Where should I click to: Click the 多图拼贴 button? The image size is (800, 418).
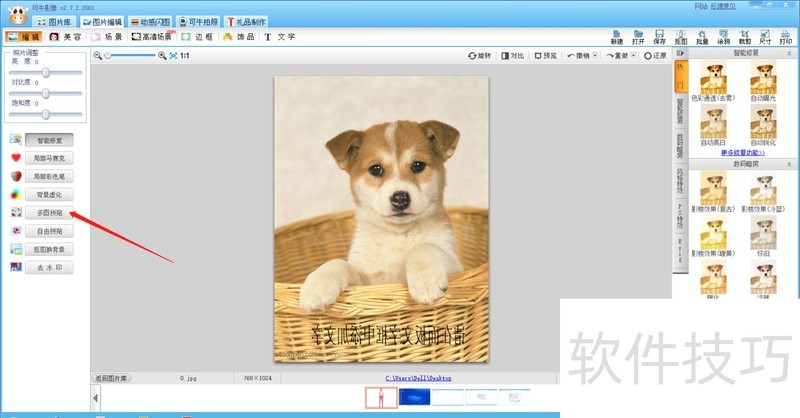coord(48,213)
